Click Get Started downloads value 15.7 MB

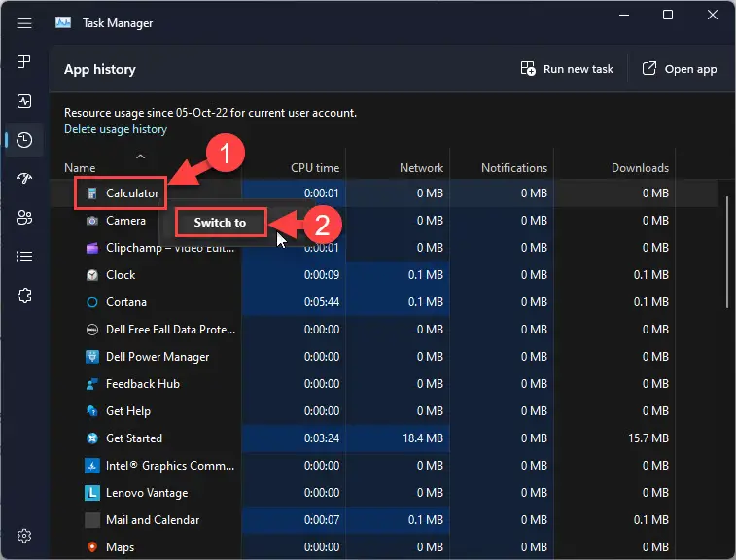(x=648, y=437)
